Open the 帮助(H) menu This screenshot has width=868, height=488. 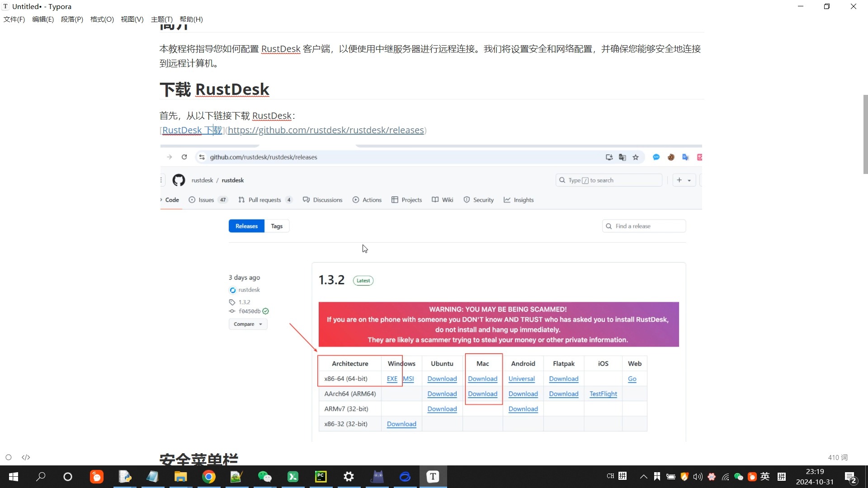pos(191,19)
